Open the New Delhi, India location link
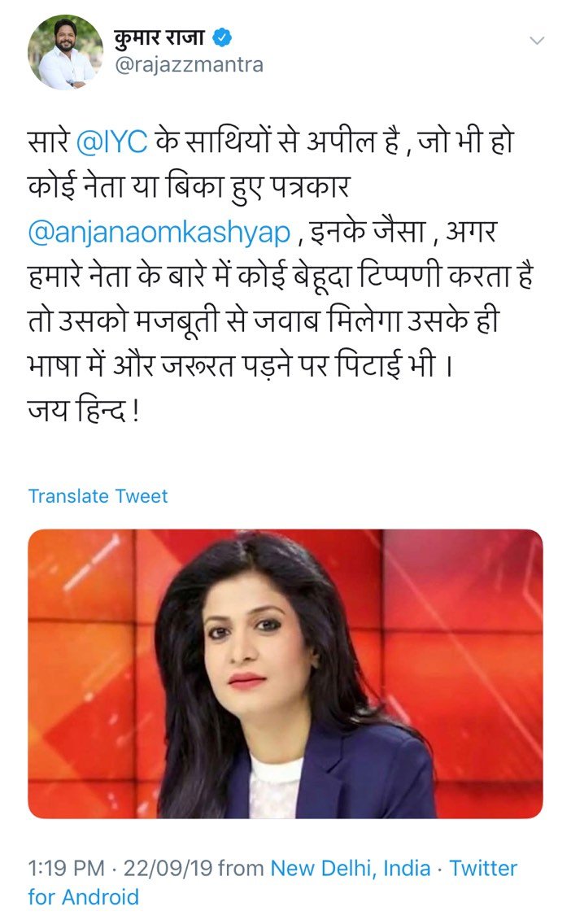 (x=351, y=868)
